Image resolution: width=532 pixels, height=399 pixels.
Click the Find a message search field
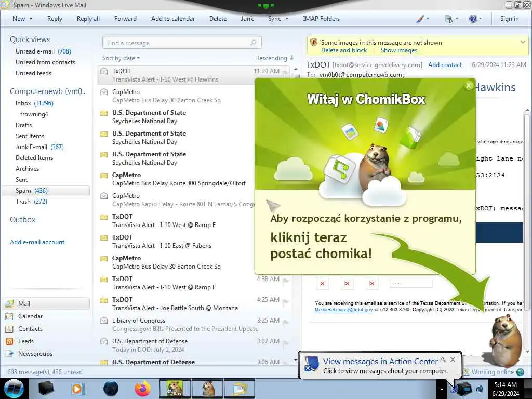tap(182, 43)
